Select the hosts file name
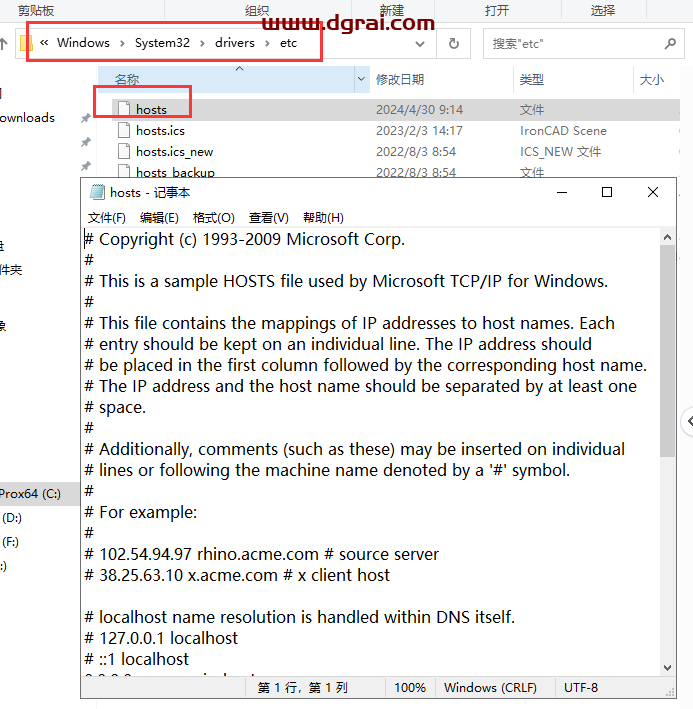This screenshot has height=709, width=693. tap(151, 109)
